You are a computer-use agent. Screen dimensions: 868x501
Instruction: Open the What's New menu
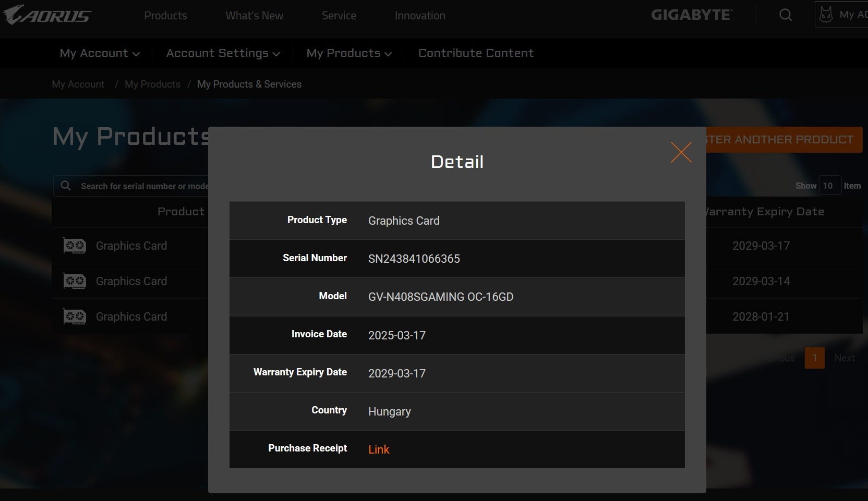(255, 16)
